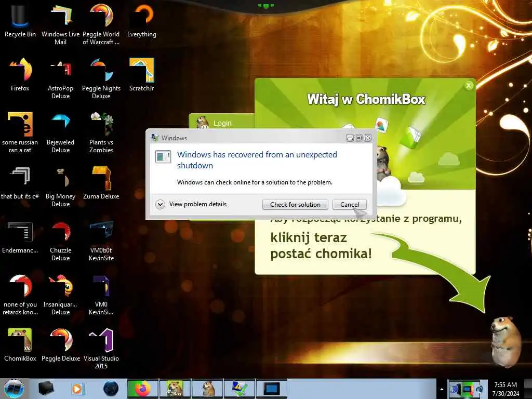Select the ScratchJr desktop icon
This screenshot has height=399, width=532.
point(141,75)
